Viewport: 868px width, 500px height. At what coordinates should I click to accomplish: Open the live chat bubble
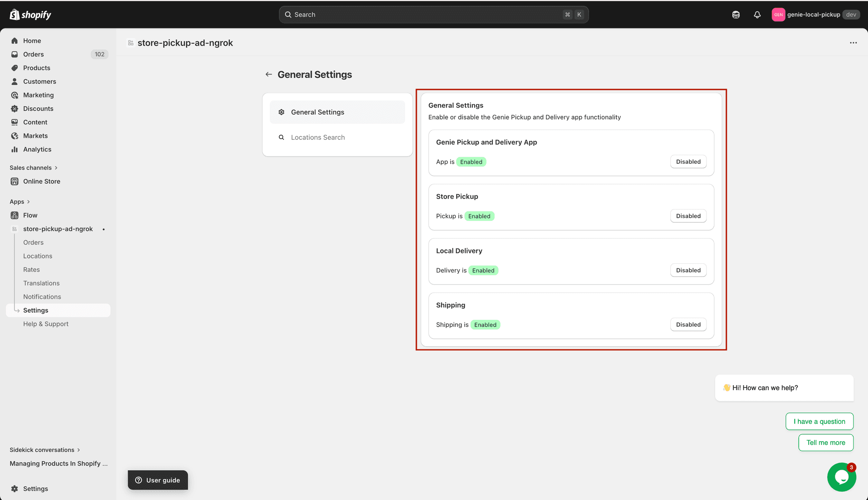[841, 477]
